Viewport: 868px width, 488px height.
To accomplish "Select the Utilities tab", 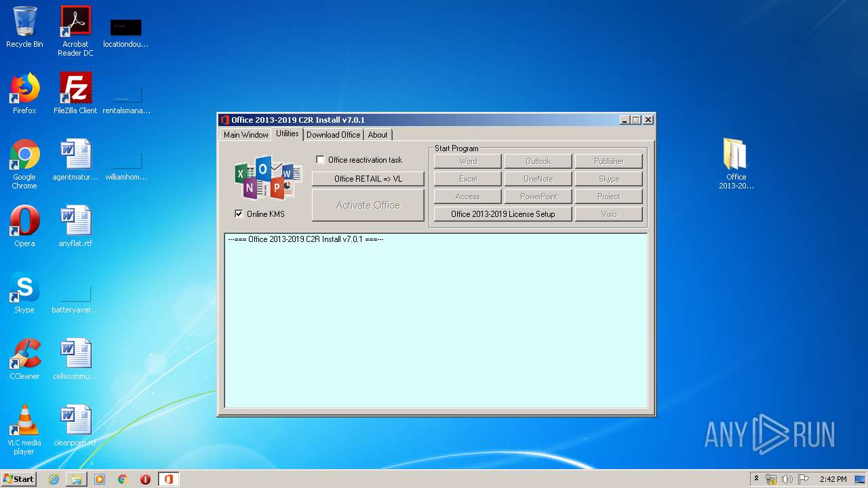I will click(x=287, y=134).
